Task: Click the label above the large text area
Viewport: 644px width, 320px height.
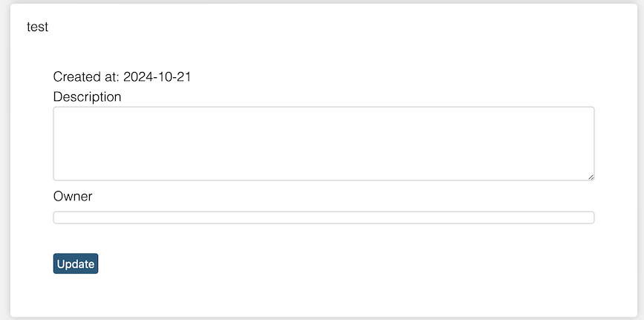Action: tap(87, 97)
